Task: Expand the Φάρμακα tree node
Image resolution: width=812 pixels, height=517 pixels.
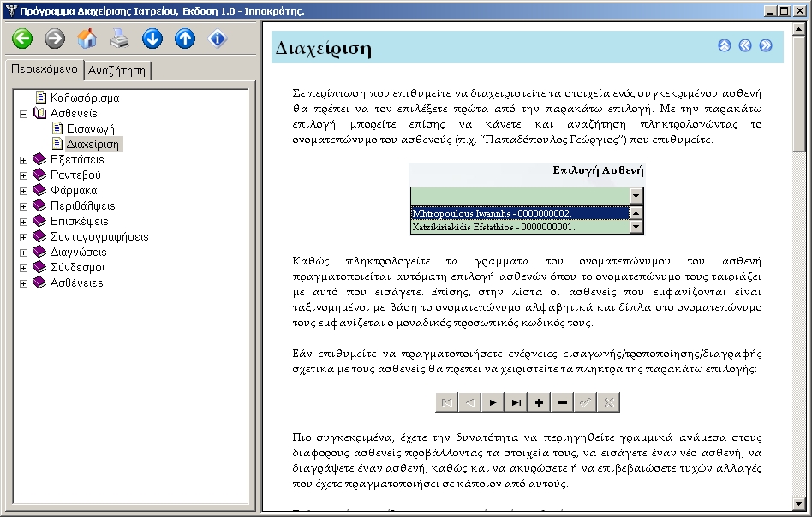Action: 24,190
